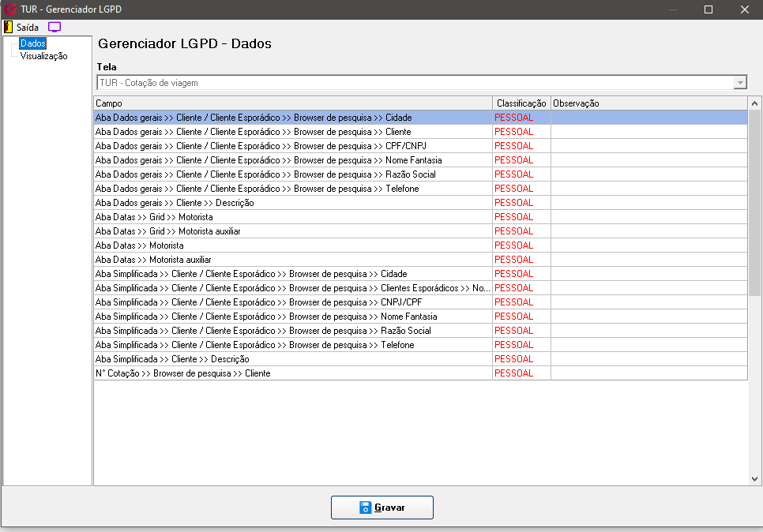Click the grid scrollbar up arrow

754,103
